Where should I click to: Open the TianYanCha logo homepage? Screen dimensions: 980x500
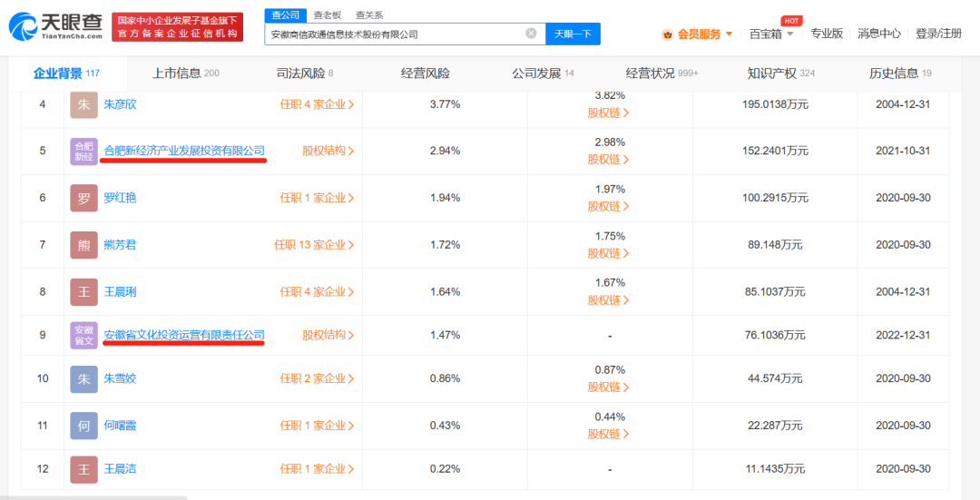point(55,27)
